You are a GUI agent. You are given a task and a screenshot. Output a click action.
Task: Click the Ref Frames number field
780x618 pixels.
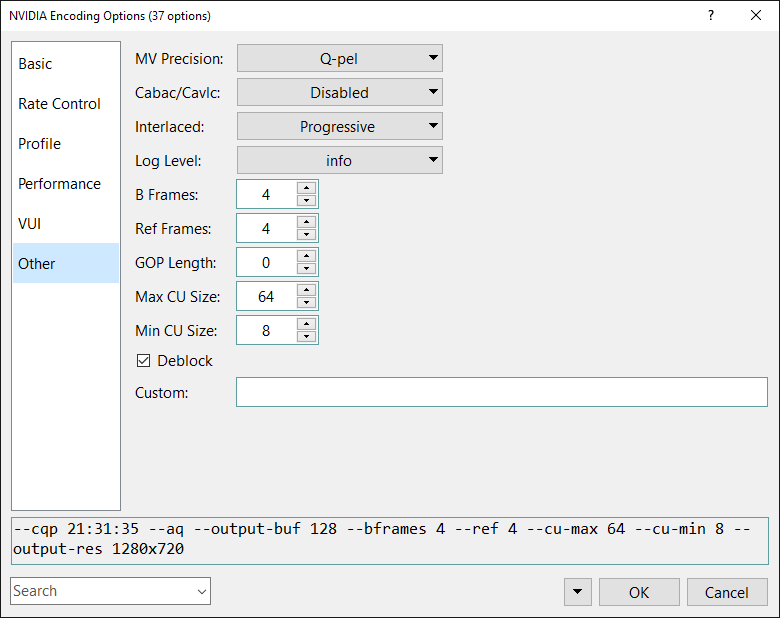[267, 228]
